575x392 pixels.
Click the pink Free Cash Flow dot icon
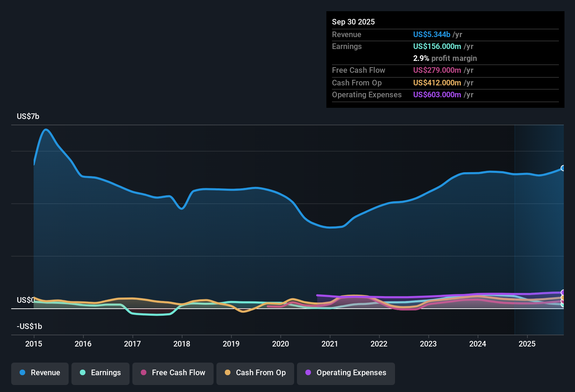pos(143,373)
